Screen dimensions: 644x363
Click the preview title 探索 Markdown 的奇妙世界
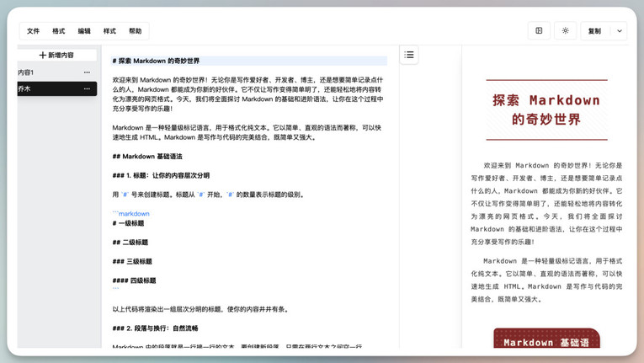pos(546,109)
